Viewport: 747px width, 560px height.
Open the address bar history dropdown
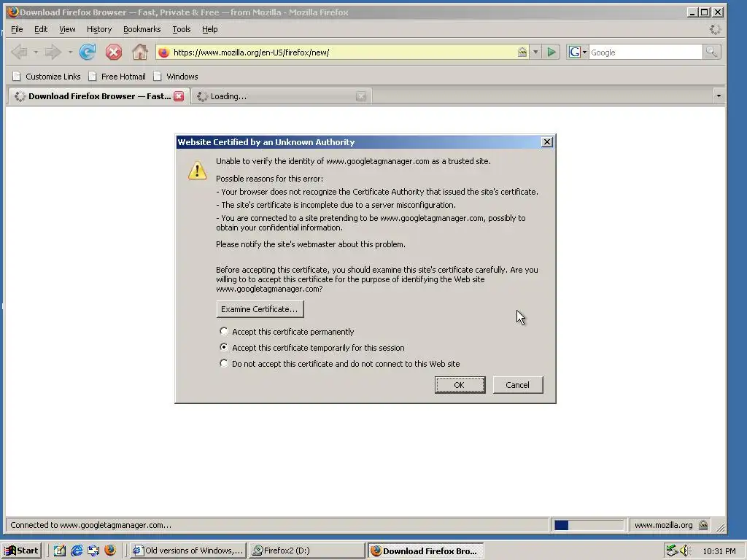click(x=535, y=52)
